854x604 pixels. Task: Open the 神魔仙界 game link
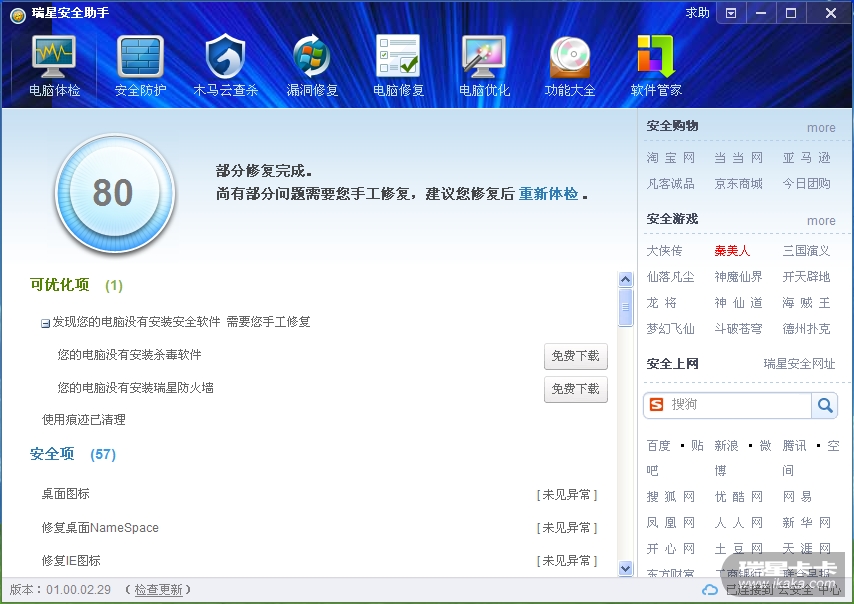(739, 277)
